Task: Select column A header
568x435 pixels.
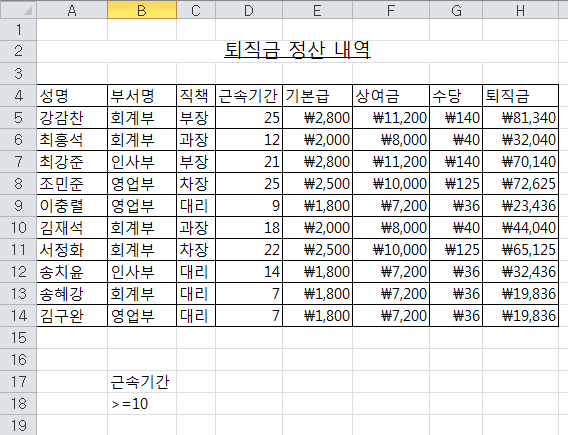Action: click(x=72, y=10)
